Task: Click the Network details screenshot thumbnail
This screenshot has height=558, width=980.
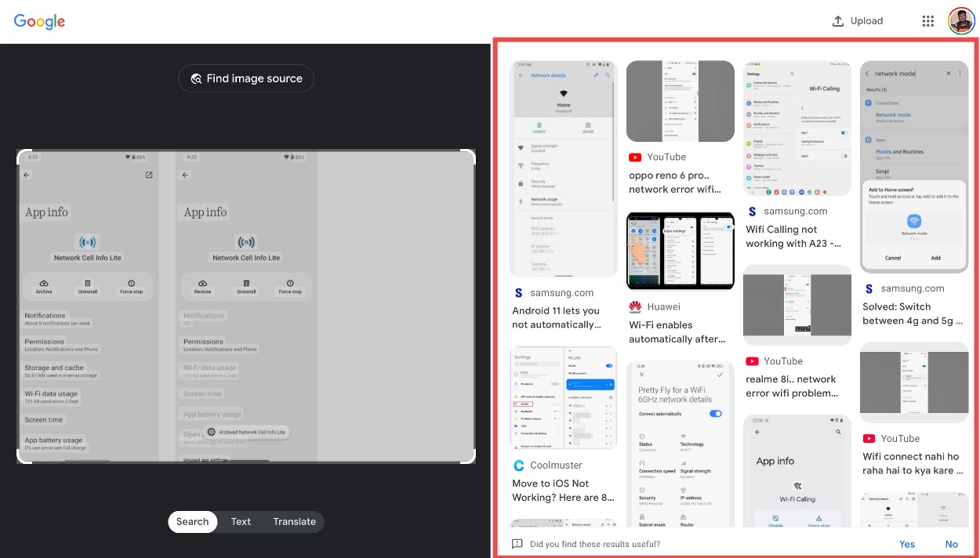Action: tap(563, 168)
